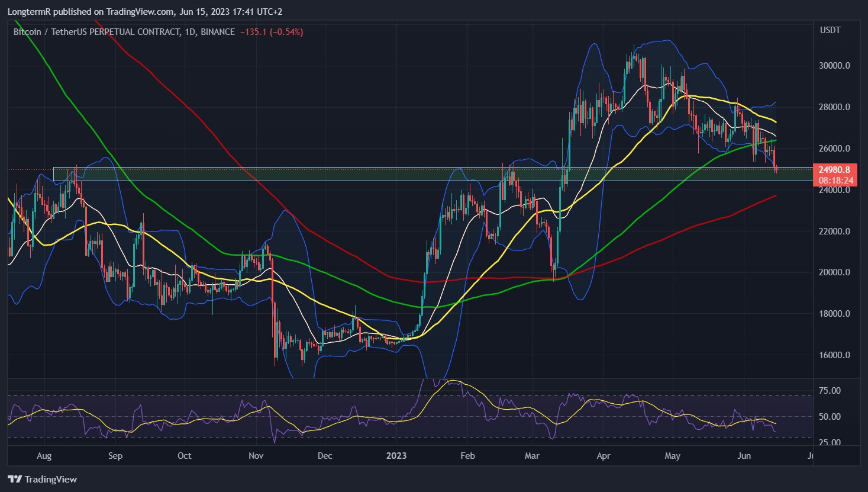Click the published-by header text LongtermR
The width and height of the screenshot is (868, 492).
coord(28,11)
